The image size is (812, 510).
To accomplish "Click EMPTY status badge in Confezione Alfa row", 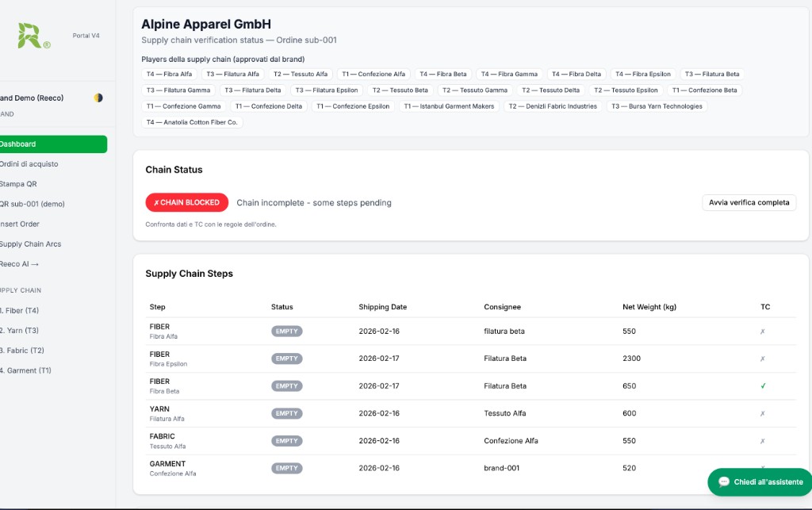I will (287, 468).
